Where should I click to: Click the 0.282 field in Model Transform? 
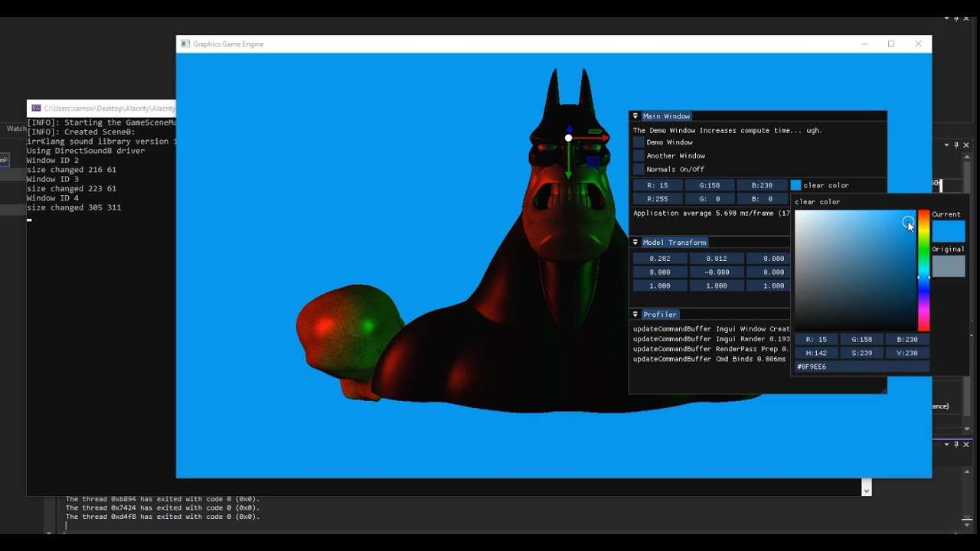tap(660, 259)
